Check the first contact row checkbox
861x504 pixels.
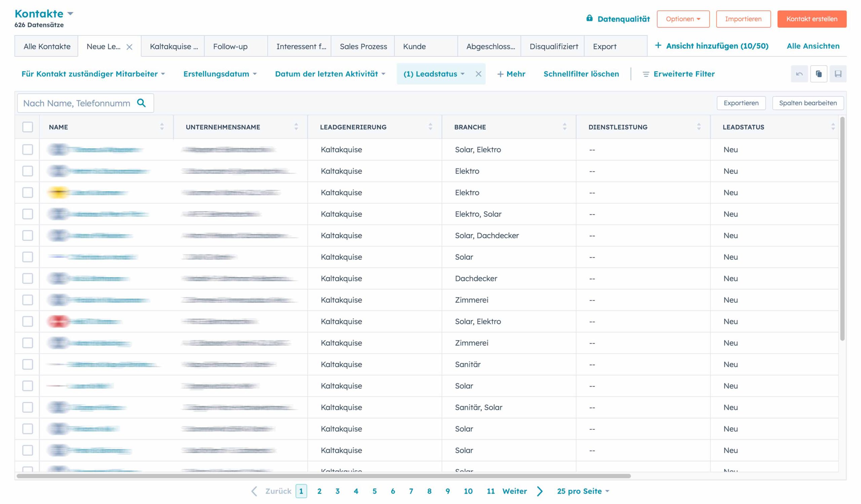click(x=28, y=149)
